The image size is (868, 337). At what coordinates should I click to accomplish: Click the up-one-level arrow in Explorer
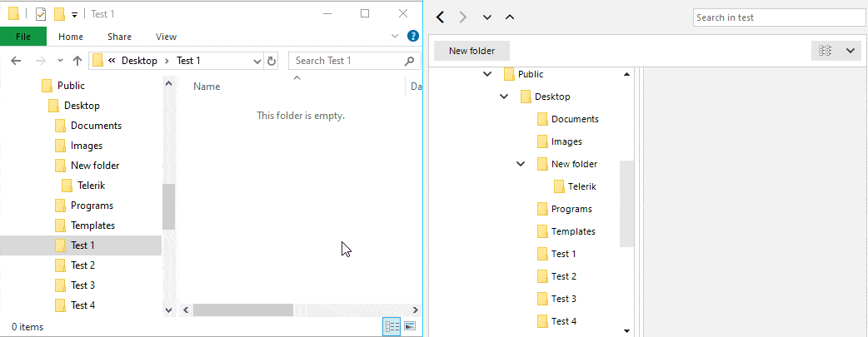point(77,61)
